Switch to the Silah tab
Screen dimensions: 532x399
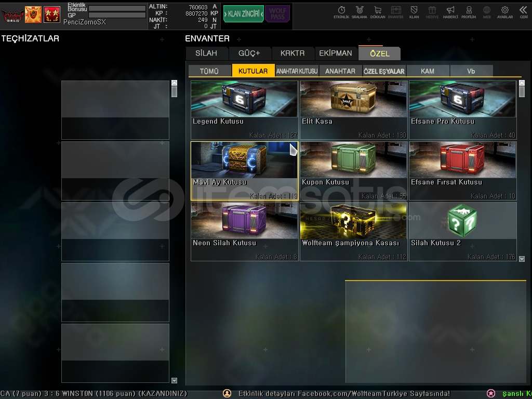tap(206, 54)
